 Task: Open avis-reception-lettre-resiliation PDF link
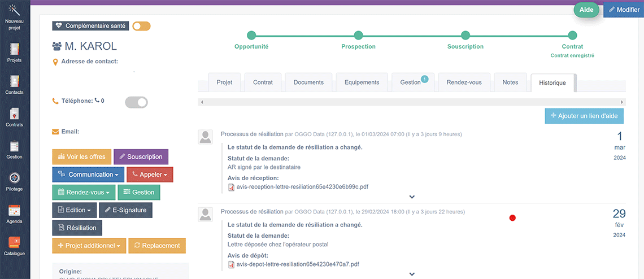[302, 186]
